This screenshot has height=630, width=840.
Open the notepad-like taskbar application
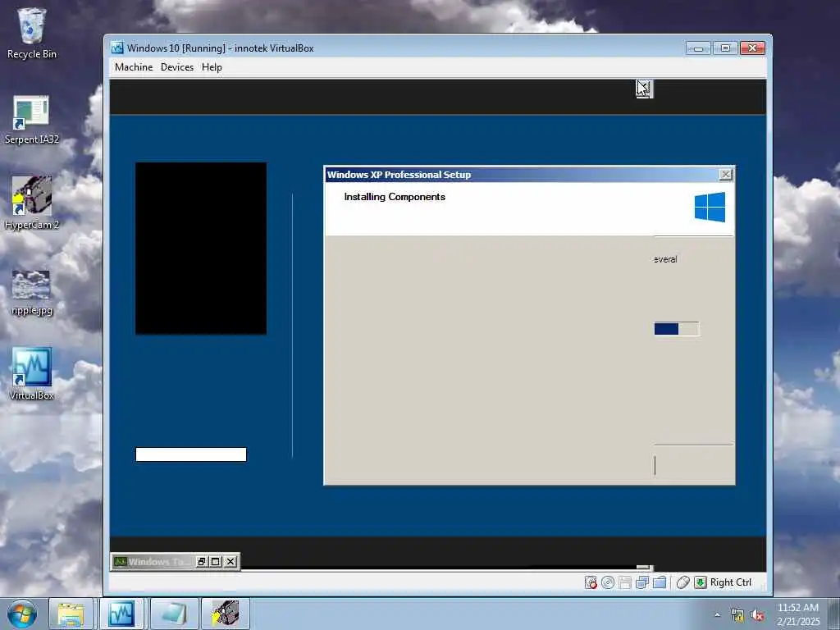click(x=174, y=614)
